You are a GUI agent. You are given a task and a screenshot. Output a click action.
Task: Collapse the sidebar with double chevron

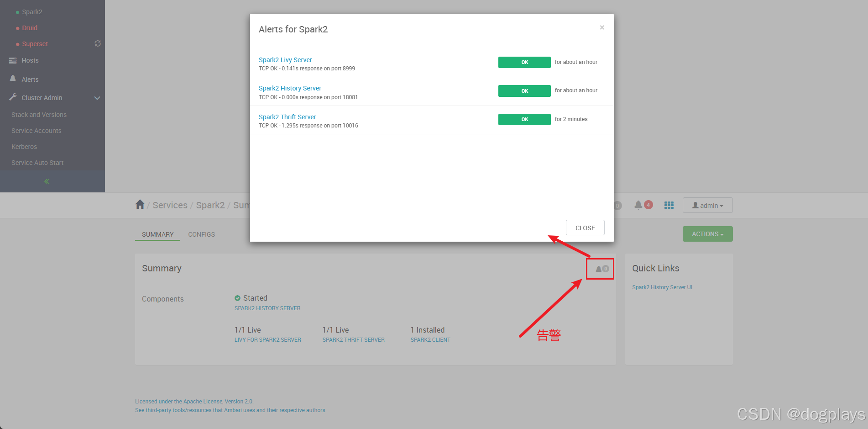[47, 181]
